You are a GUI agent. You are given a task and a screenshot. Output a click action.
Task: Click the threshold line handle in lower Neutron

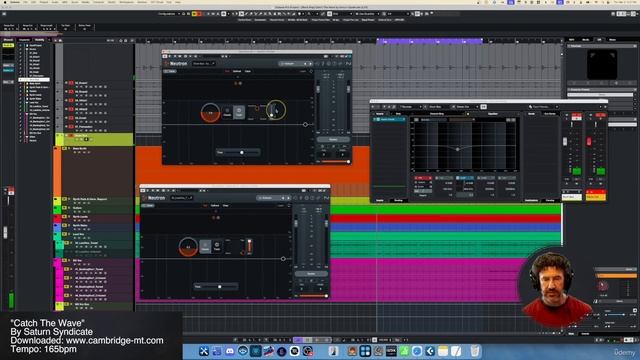[x=283, y=258]
